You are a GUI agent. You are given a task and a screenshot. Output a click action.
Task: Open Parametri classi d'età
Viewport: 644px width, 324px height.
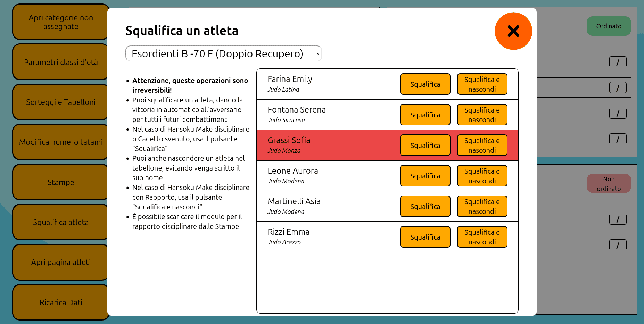(60, 62)
